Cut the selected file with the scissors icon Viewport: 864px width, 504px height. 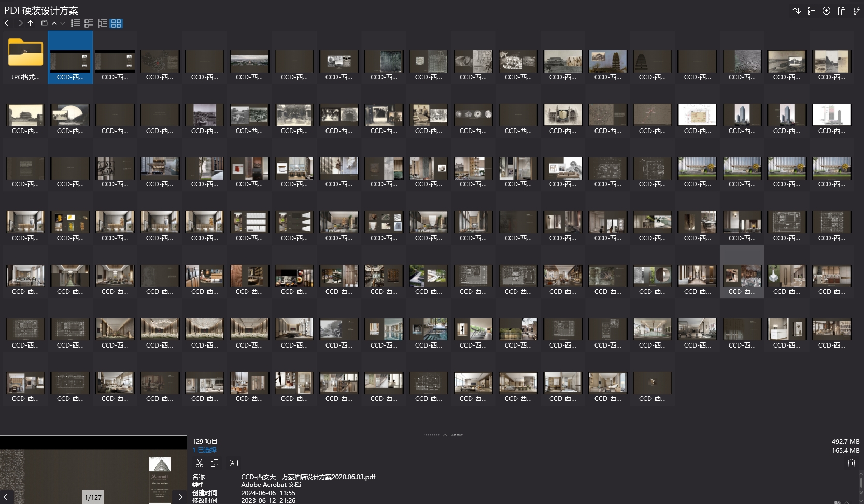[200, 463]
